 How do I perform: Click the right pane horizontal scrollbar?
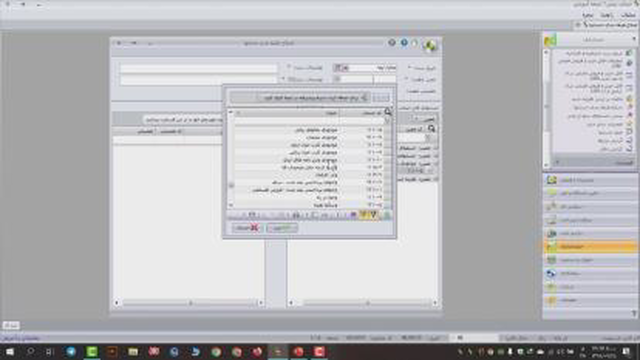[x=363, y=303]
